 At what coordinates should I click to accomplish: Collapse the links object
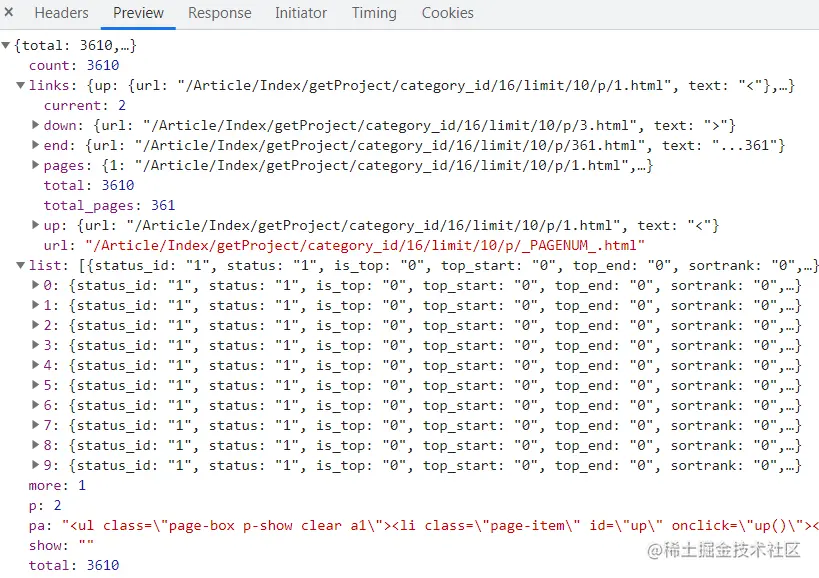tap(20, 85)
